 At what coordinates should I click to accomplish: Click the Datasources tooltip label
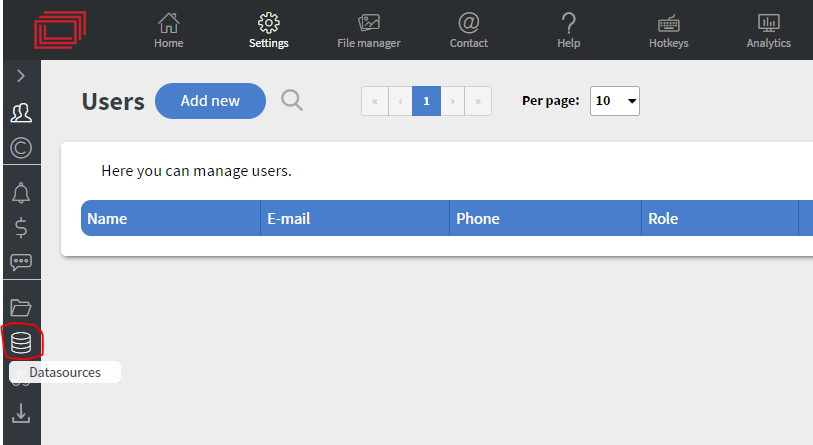click(x=65, y=372)
